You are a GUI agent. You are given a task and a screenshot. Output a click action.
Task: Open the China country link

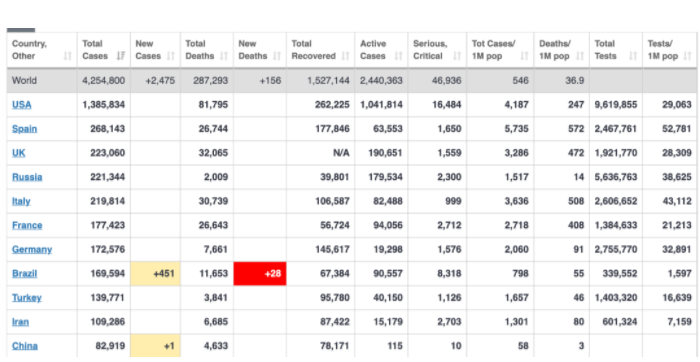tap(25, 346)
